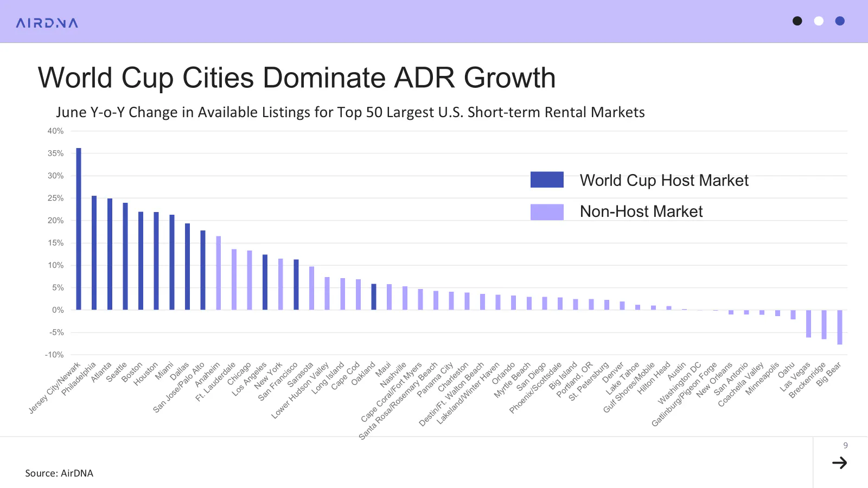Click the -10% y-axis label
Image resolution: width=868 pixels, height=488 pixels.
pyautogui.click(x=54, y=355)
